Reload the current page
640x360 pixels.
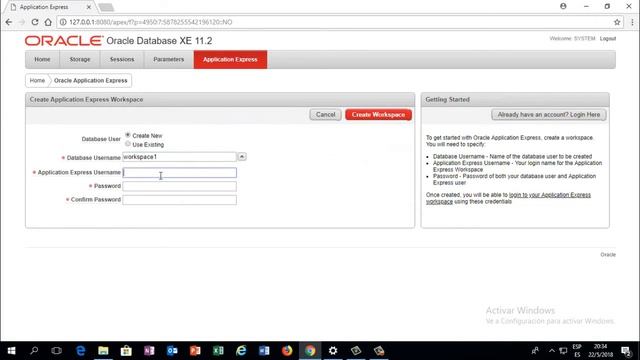(x=35, y=22)
